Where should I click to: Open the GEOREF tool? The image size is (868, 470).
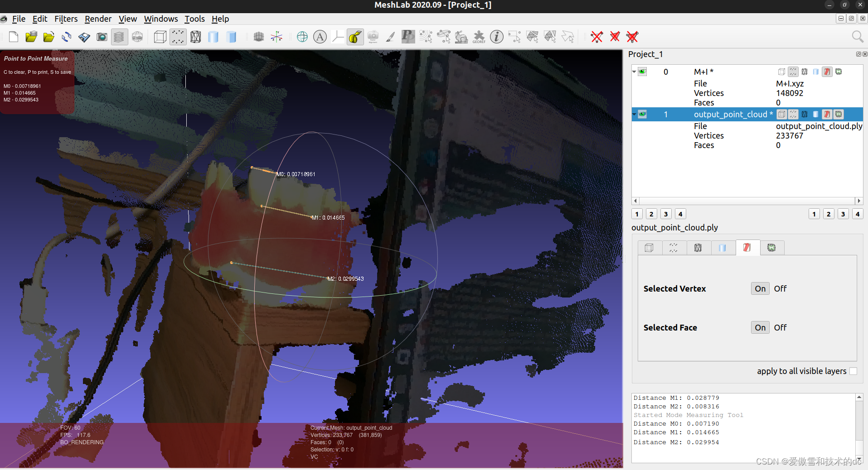coord(479,37)
